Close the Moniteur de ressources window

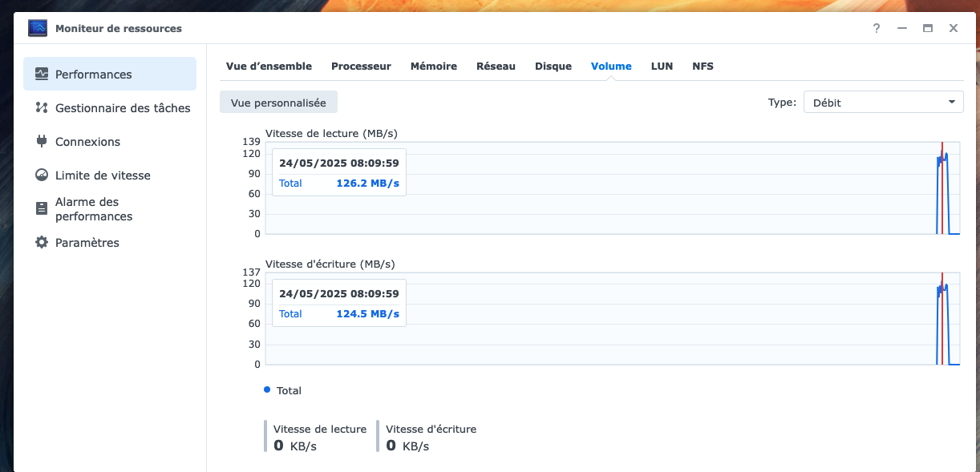point(954,28)
